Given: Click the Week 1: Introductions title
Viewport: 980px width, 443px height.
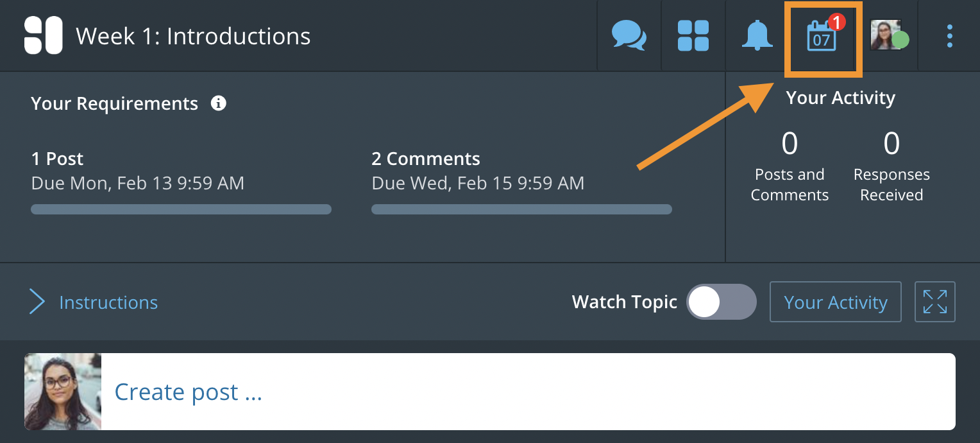Looking at the screenshot, I should 193,36.
